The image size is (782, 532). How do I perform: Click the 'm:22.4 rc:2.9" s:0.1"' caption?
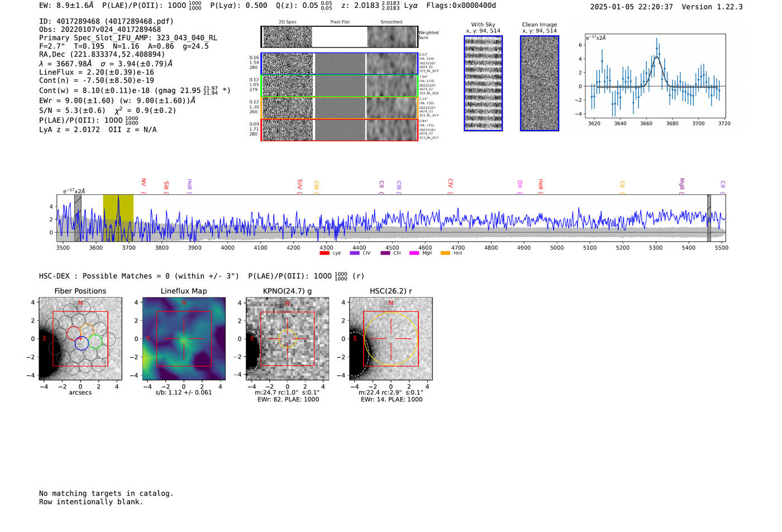(390, 392)
